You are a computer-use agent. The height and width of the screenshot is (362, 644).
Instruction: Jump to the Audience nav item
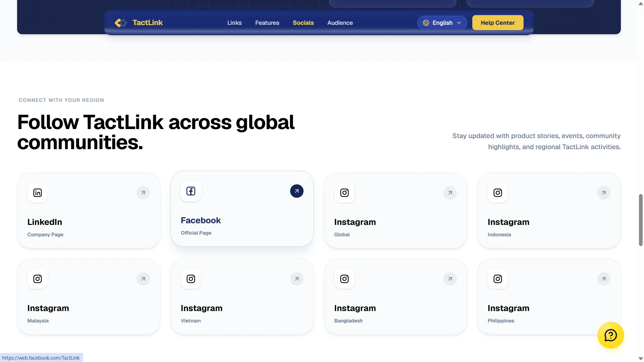point(340,23)
